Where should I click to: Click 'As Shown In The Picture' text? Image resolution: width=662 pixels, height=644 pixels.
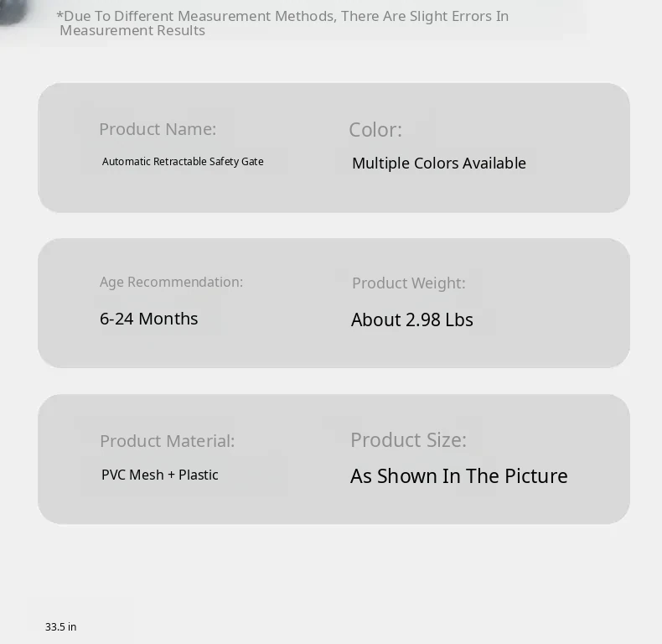(458, 476)
